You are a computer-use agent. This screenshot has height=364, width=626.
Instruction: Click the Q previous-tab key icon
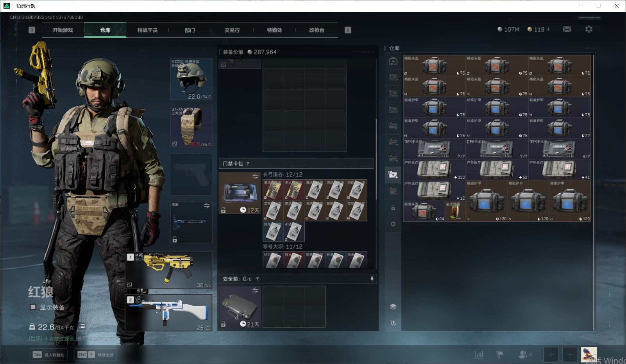pyautogui.click(x=32, y=30)
